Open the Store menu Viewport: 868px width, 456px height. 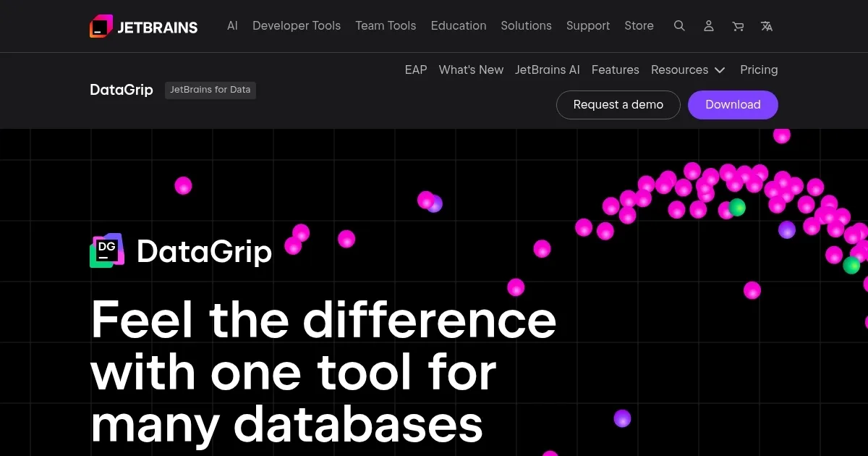(639, 25)
